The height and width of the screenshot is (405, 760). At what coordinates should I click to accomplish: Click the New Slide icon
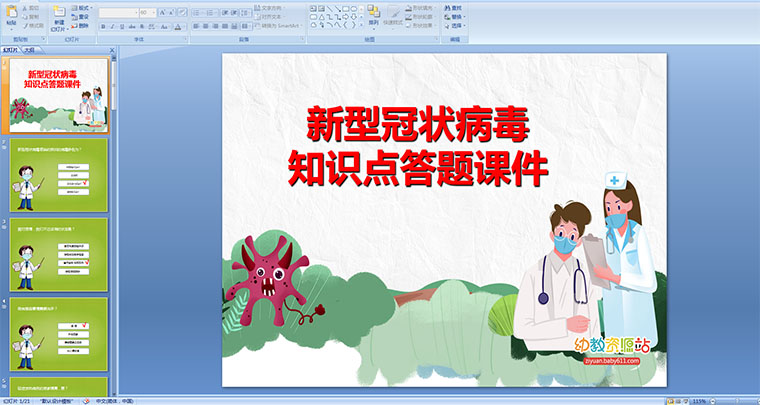[60, 12]
